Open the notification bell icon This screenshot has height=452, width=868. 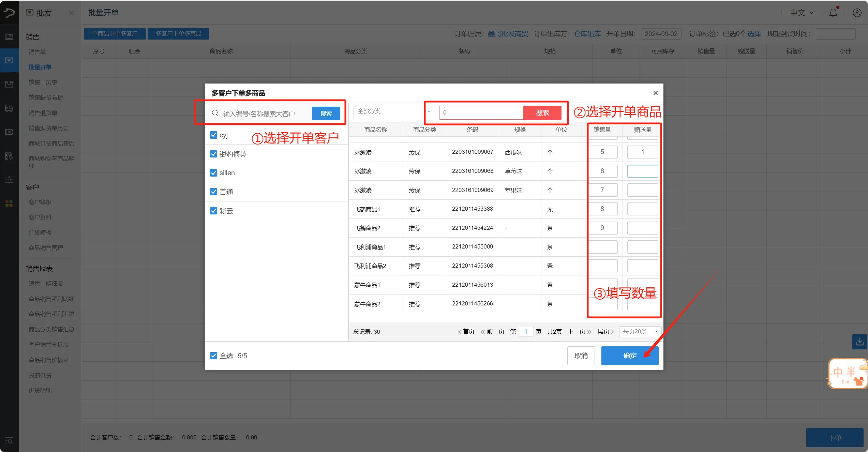[x=833, y=13]
